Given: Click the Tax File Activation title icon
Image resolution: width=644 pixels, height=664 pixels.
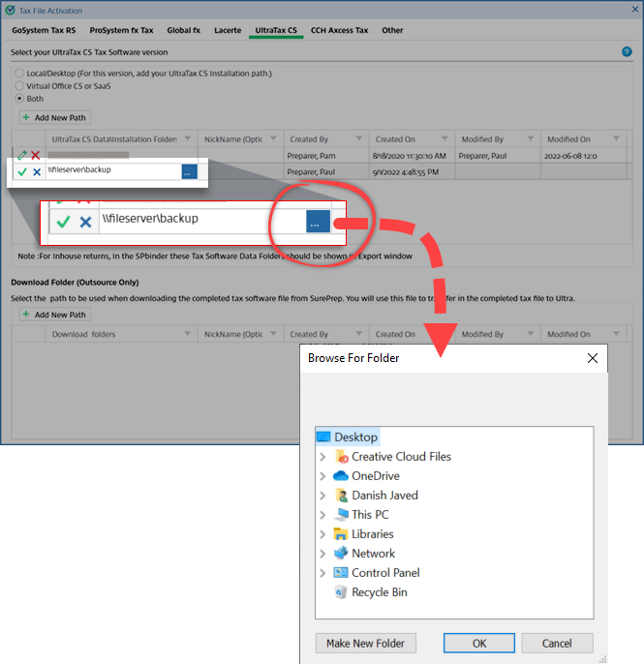Looking at the screenshot, I should point(10,10).
